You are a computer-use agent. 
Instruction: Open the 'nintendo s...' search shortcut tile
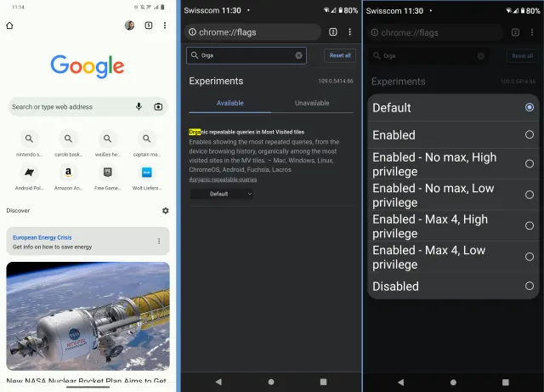(x=29, y=144)
